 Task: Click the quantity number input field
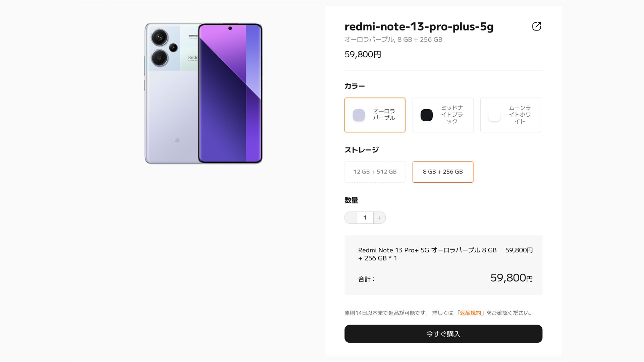tap(365, 218)
